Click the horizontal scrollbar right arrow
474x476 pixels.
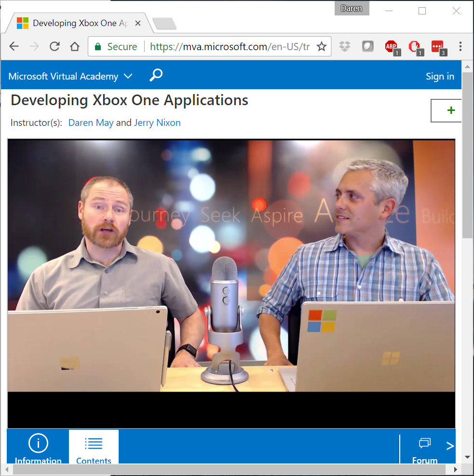[455, 469]
